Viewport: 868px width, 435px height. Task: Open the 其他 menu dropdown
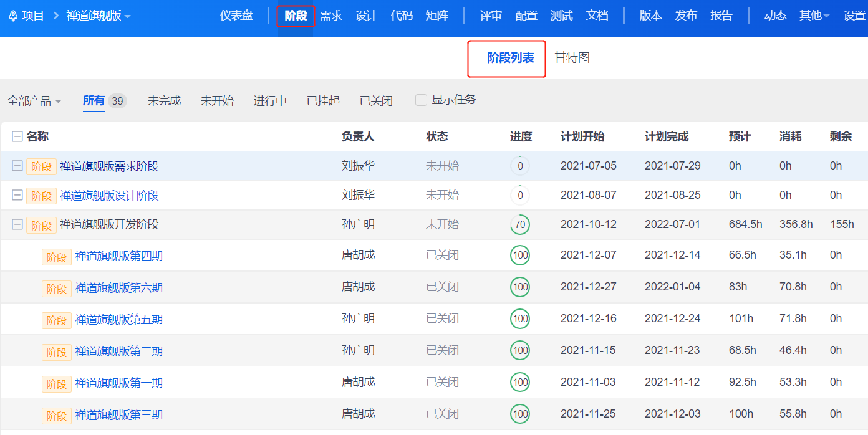(x=814, y=16)
